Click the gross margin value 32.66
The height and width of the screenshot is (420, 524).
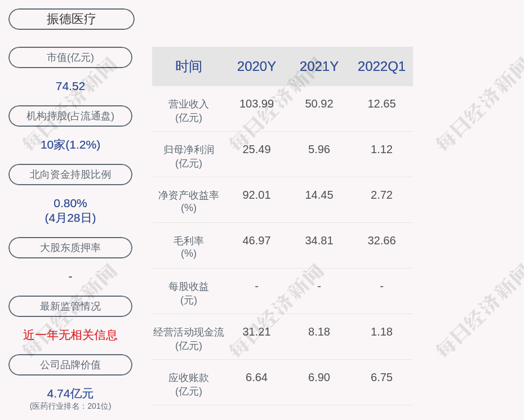pyautogui.click(x=381, y=240)
